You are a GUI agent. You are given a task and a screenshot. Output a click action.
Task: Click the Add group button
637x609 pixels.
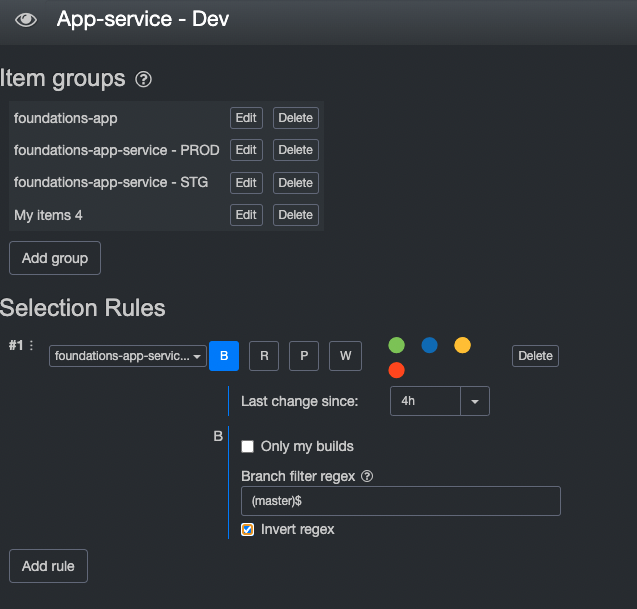[x=55, y=258]
